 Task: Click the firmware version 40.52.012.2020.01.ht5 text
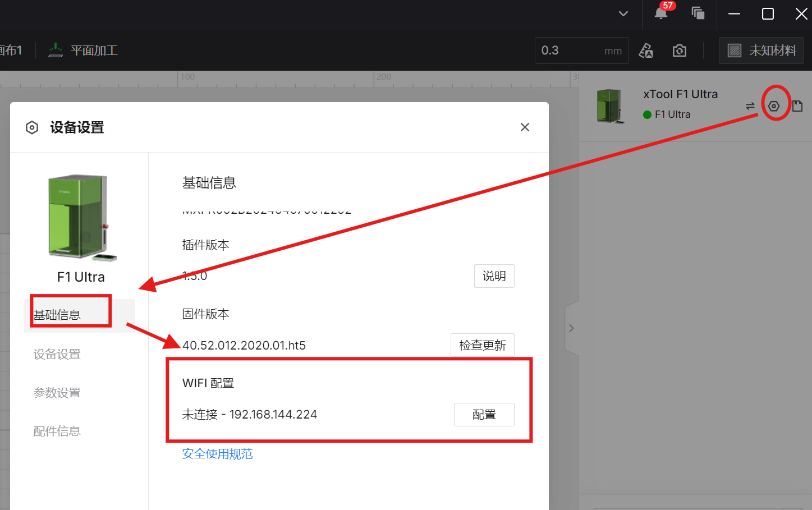244,345
